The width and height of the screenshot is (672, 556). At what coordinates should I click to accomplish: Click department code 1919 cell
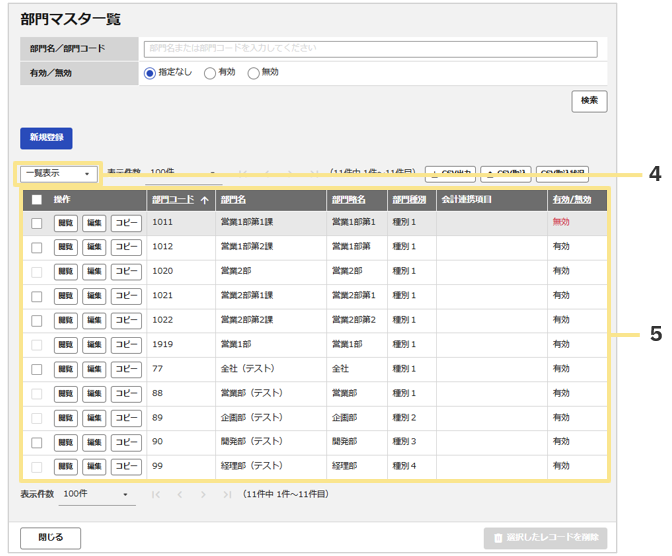coord(181,345)
